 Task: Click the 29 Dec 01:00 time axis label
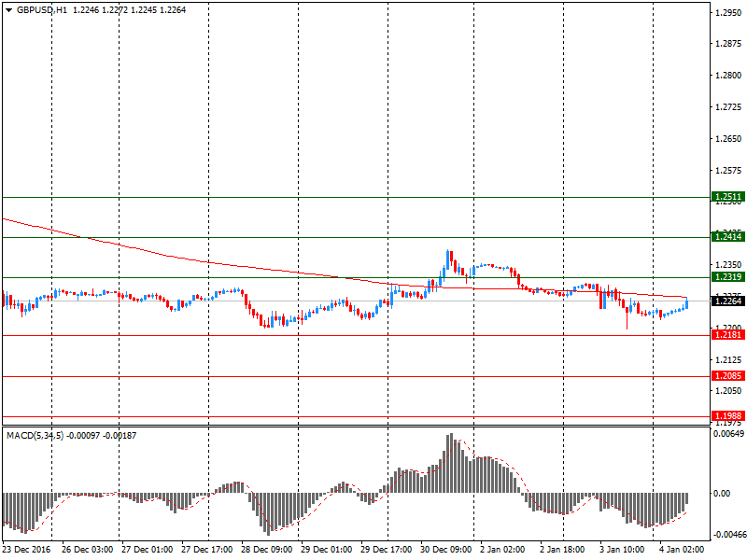326,550
